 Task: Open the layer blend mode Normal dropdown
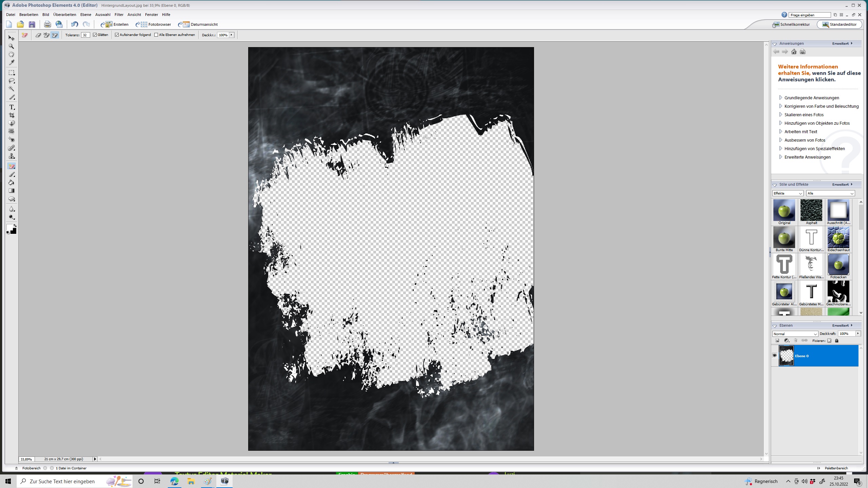point(795,334)
